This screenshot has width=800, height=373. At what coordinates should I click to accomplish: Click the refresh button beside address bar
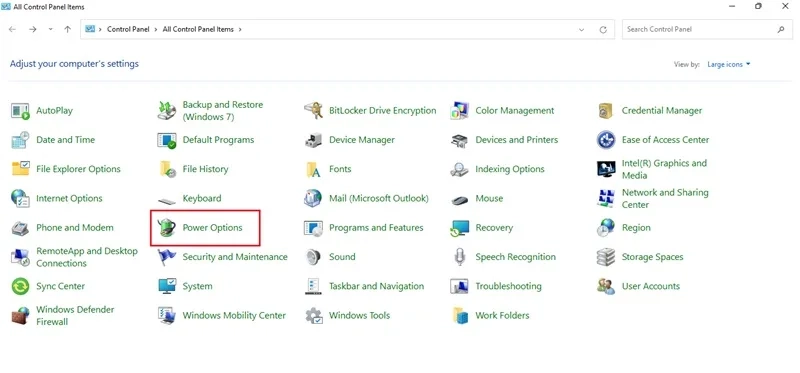603,30
